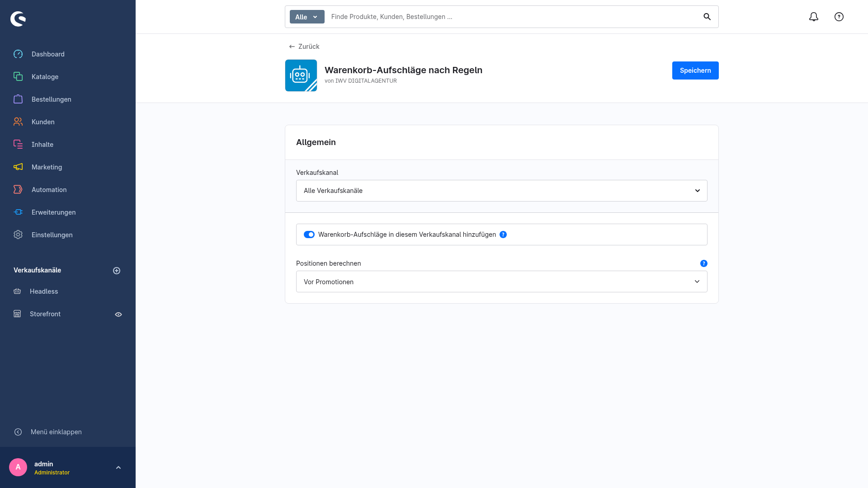The width and height of the screenshot is (868, 488).
Task: Show help tooltip for Positionen berechnen
Action: pyautogui.click(x=704, y=263)
